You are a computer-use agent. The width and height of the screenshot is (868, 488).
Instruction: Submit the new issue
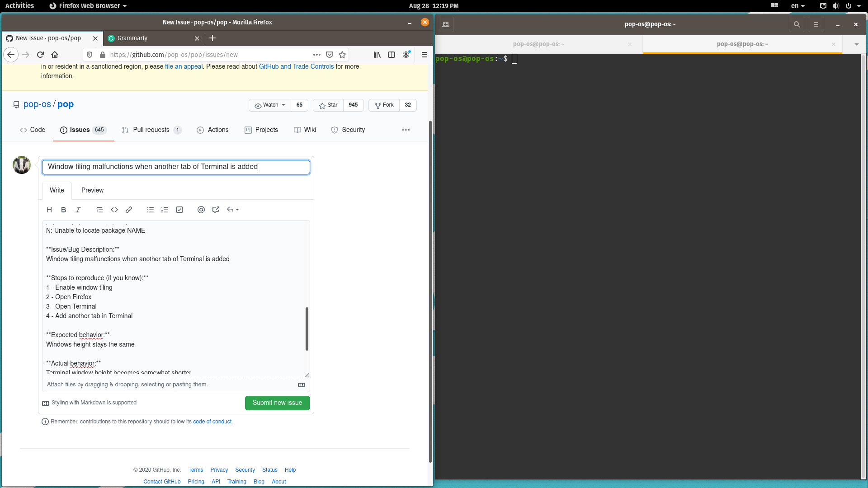[x=277, y=403]
